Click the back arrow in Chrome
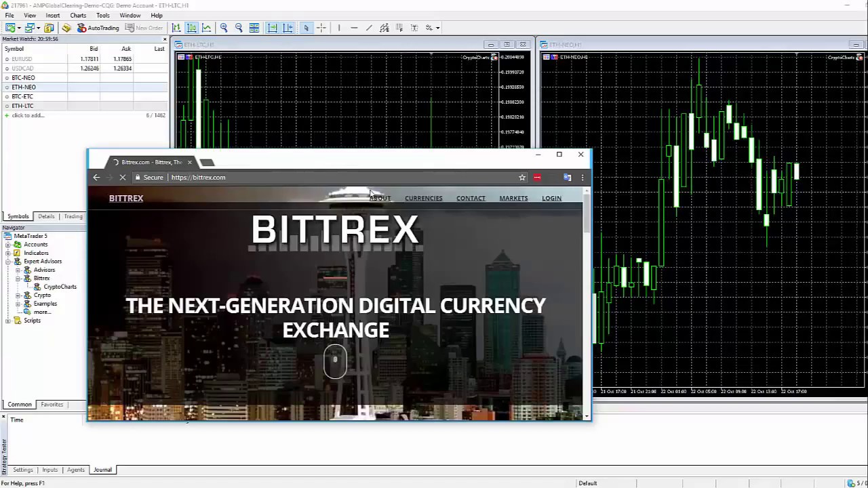The image size is (868, 488). tap(96, 178)
